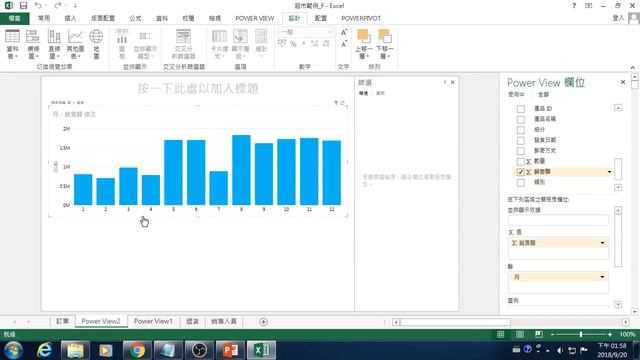This screenshot has width=640, height=360.
Task: Collapse the ribbon with the caret
Action: coord(633,67)
